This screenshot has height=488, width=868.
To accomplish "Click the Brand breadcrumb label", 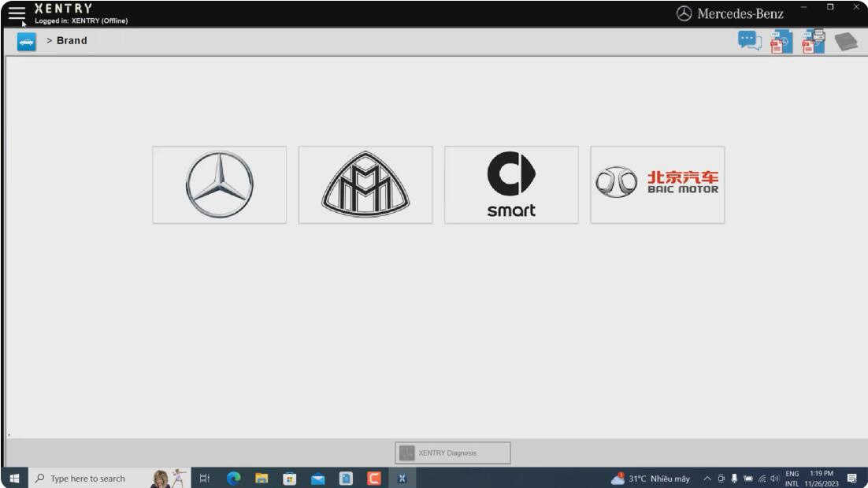I will pos(72,40).
